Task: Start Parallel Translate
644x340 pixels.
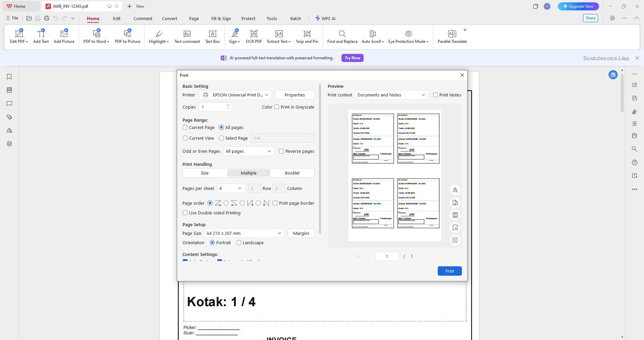Action: coord(452,37)
